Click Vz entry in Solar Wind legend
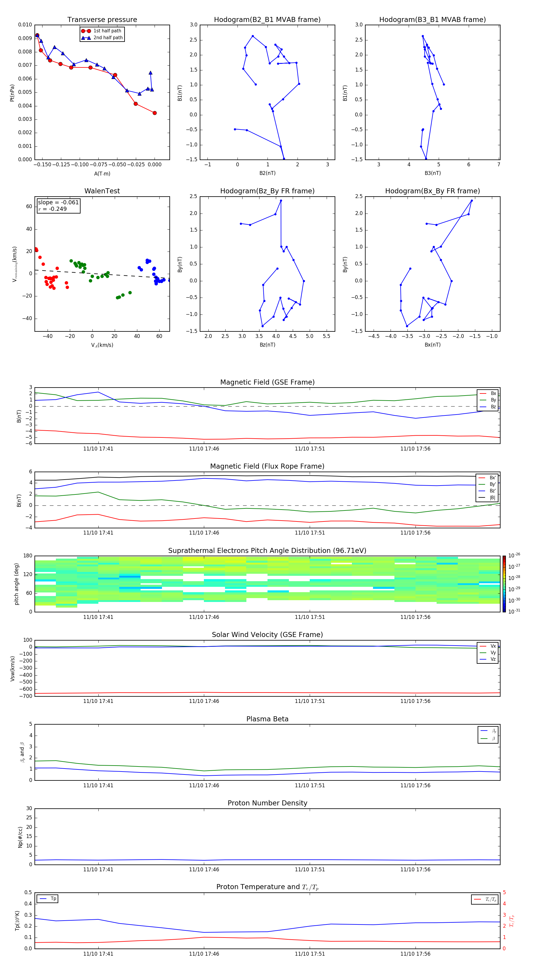535x980 pixels. (x=488, y=659)
